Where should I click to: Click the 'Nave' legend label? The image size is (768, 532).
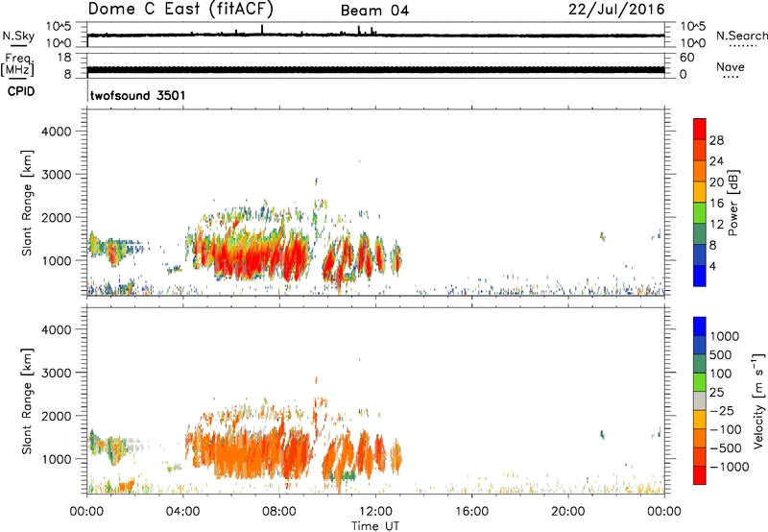731,66
